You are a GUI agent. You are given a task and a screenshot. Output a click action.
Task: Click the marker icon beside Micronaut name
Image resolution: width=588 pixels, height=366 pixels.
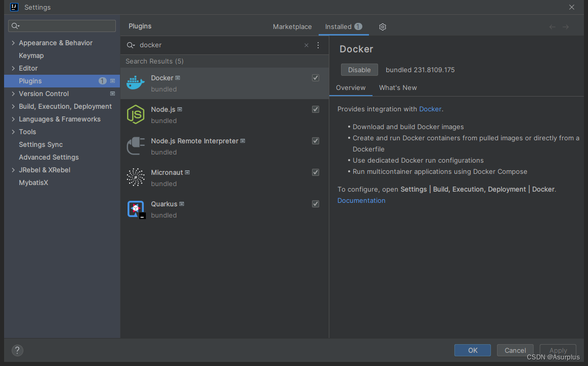point(187,172)
